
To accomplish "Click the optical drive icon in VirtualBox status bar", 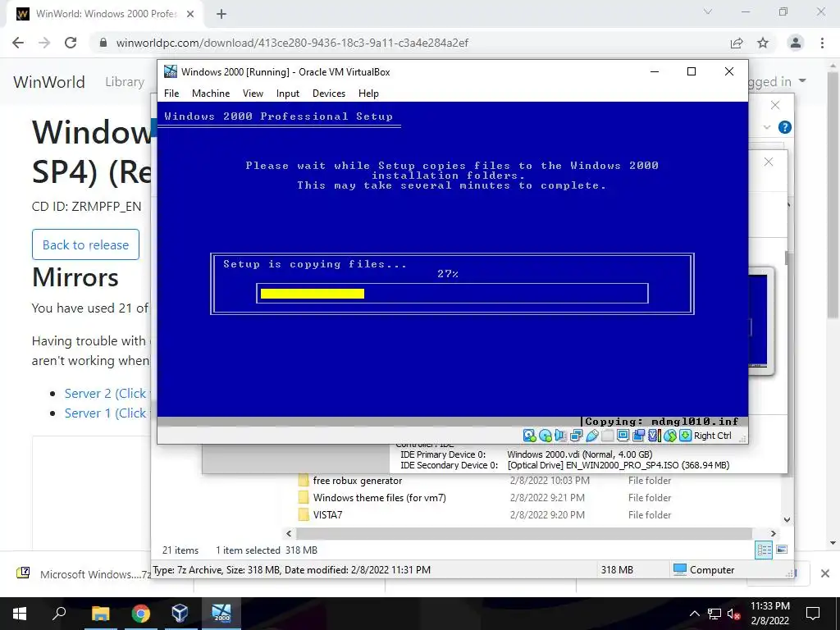I will 546,436.
